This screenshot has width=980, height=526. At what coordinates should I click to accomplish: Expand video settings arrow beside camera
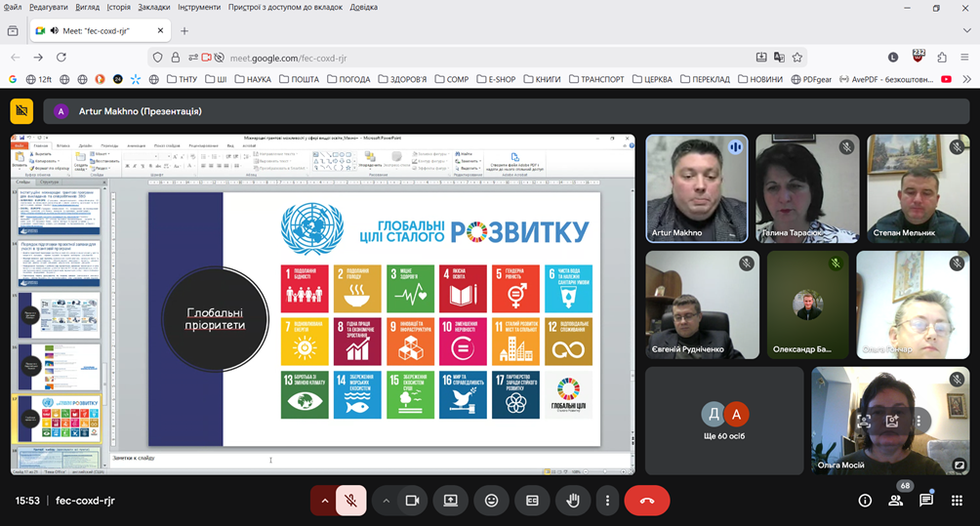tap(387, 501)
